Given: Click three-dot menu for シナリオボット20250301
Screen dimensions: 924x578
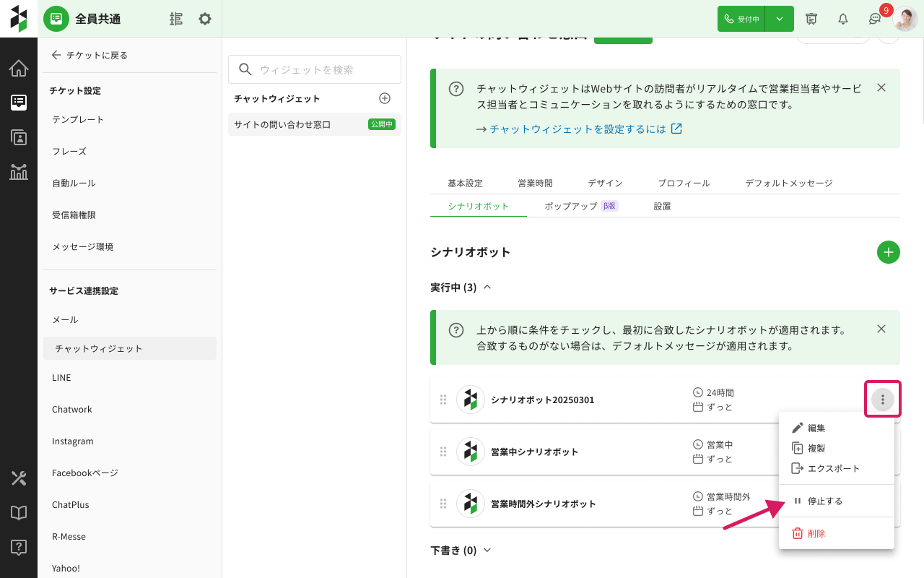Looking at the screenshot, I should point(882,400).
